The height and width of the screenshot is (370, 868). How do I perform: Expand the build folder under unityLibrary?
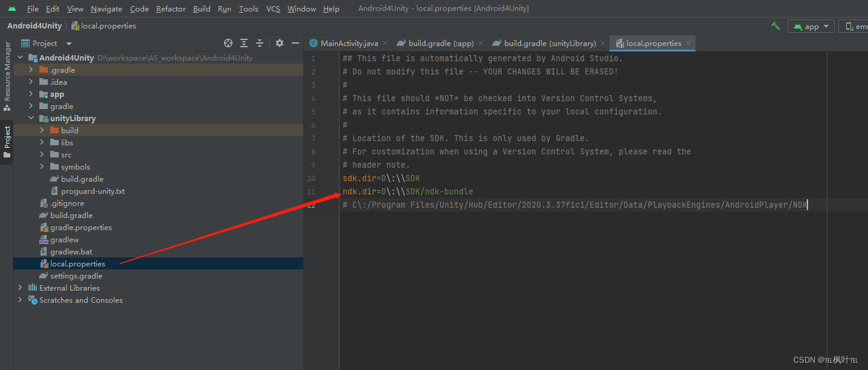point(42,130)
